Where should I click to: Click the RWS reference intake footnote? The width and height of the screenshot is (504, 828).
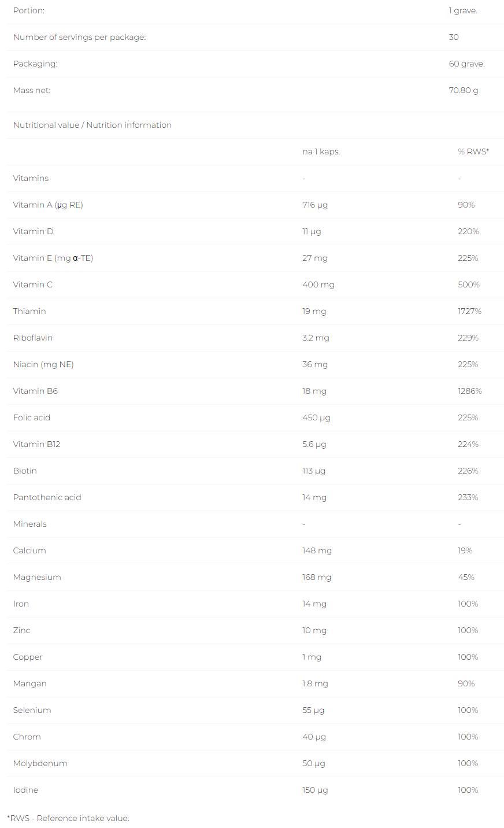tap(68, 818)
